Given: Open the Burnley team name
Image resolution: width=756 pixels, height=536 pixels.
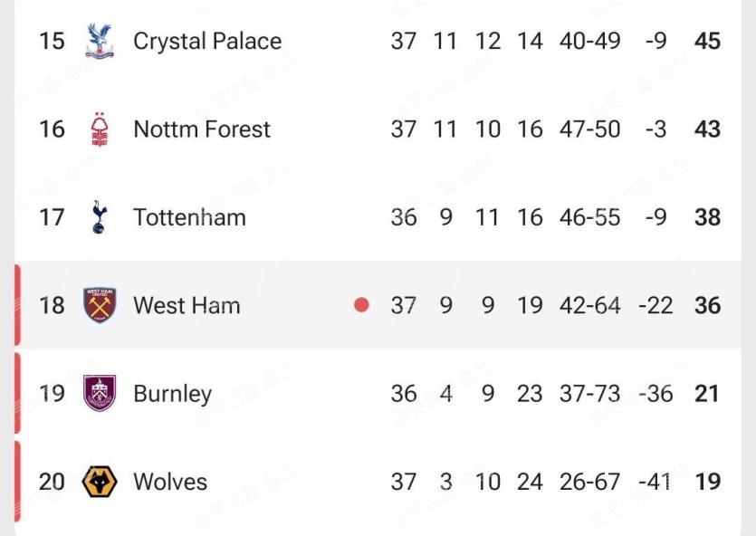Looking at the screenshot, I should (x=173, y=394).
